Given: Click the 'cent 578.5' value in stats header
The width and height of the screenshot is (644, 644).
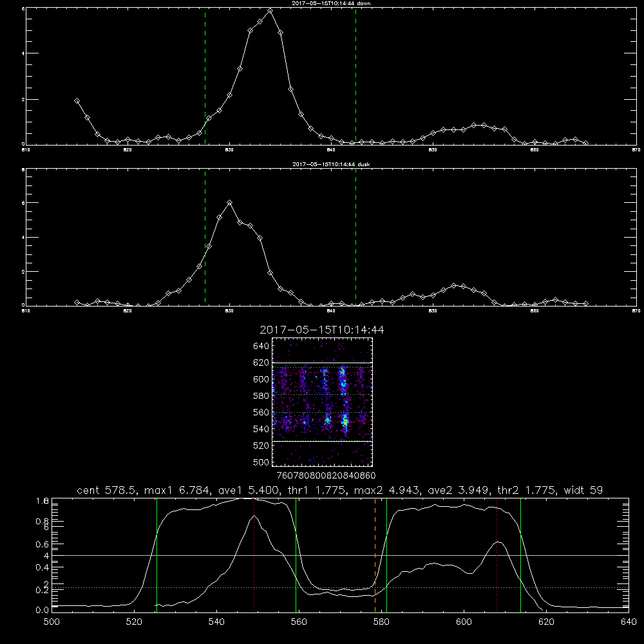Looking at the screenshot, I should coord(108,490).
